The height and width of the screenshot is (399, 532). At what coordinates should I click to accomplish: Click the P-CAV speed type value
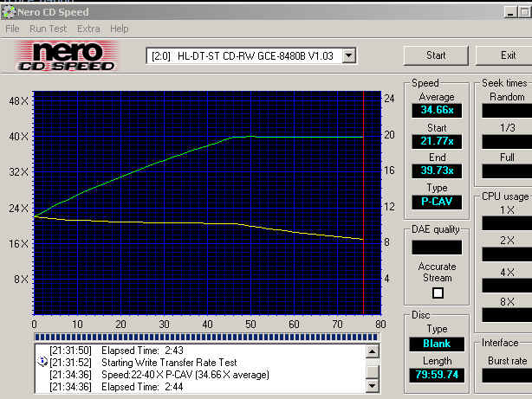[437, 202]
